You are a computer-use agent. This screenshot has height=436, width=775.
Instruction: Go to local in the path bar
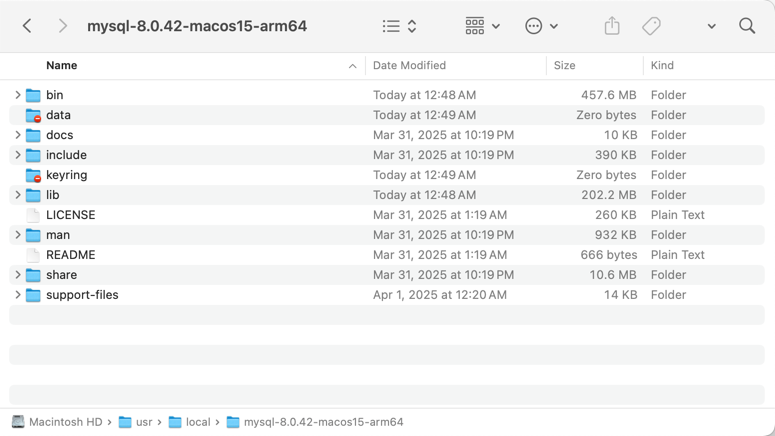click(x=197, y=422)
